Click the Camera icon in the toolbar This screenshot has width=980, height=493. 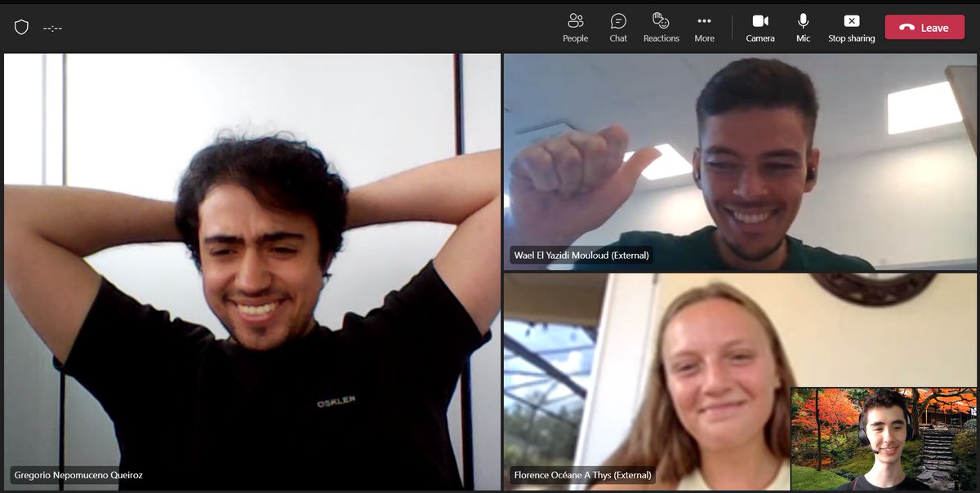point(760,21)
